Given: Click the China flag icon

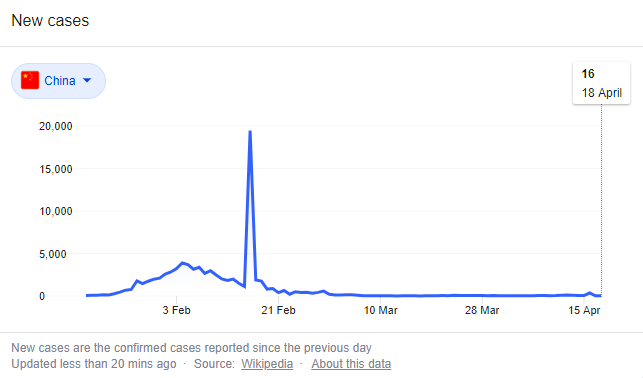Looking at the screenshot, I should point(30,80).
